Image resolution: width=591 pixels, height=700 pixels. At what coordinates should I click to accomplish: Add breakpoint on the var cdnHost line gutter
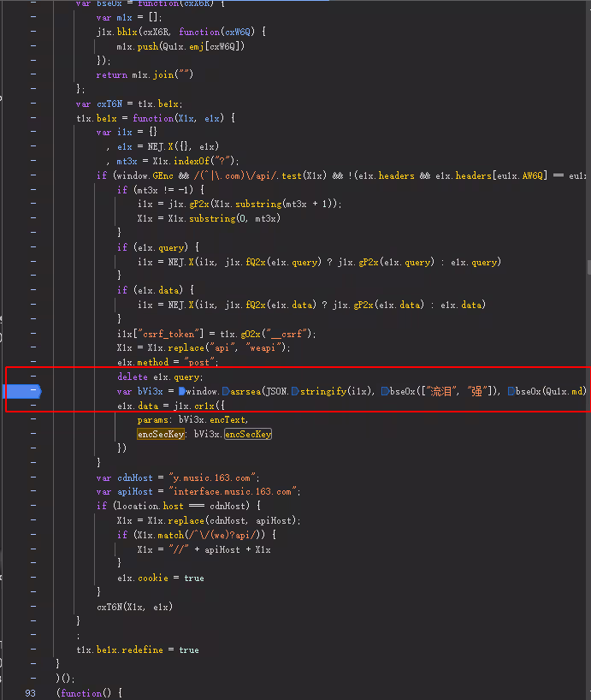pyautogui.click(x=33, y=478)
